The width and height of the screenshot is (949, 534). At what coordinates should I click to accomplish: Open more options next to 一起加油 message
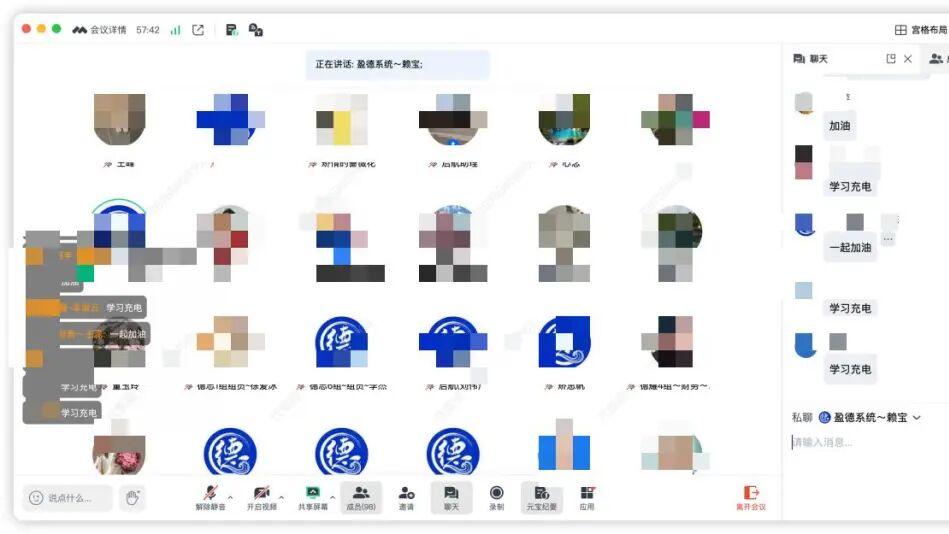[x=888, y=239]
